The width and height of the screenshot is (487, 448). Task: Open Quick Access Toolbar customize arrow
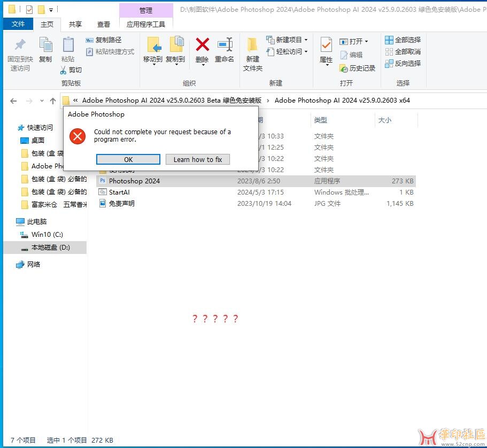tap(51, 10)
